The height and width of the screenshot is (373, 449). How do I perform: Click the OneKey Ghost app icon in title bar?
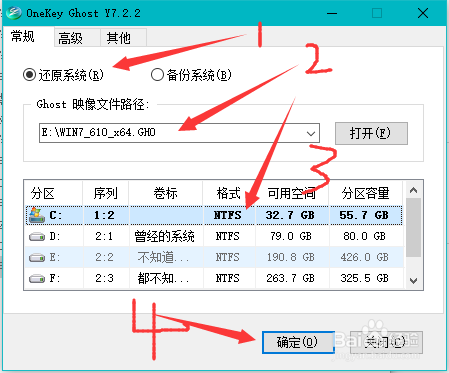pos(14,13)
